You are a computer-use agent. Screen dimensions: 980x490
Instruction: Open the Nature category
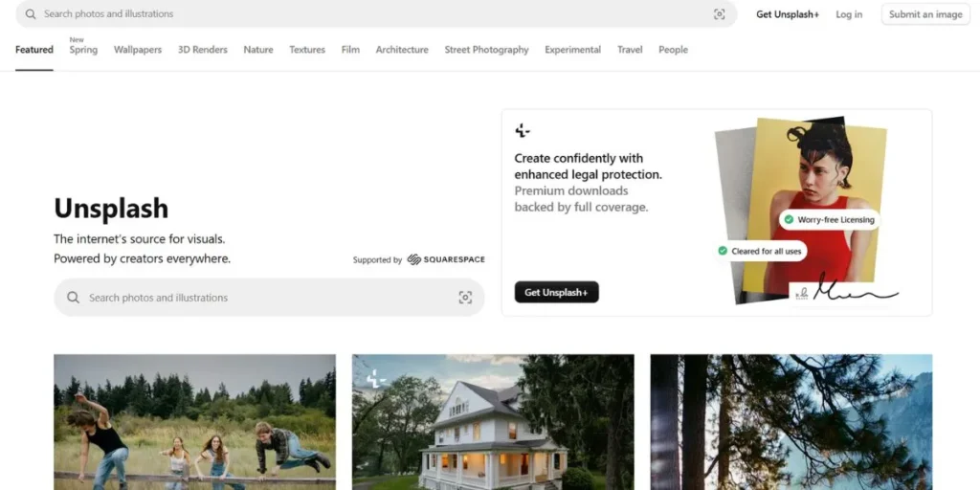(258, 50)
